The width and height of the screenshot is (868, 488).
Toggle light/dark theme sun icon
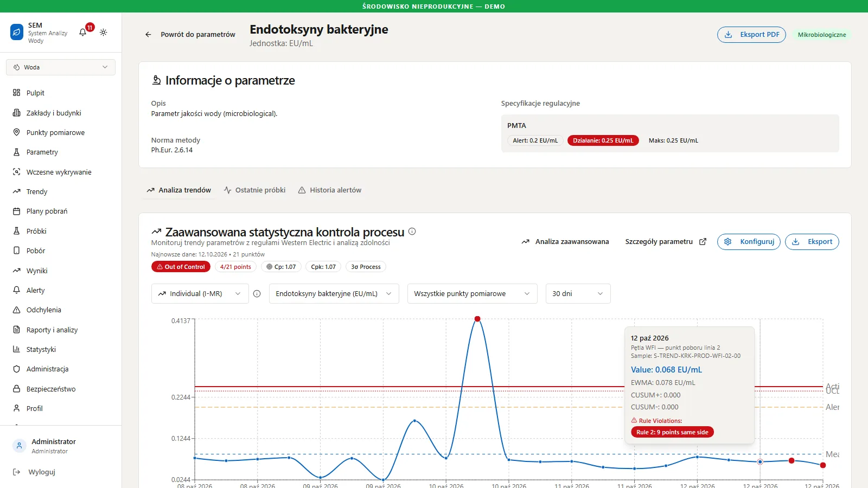tap(104, 33)
